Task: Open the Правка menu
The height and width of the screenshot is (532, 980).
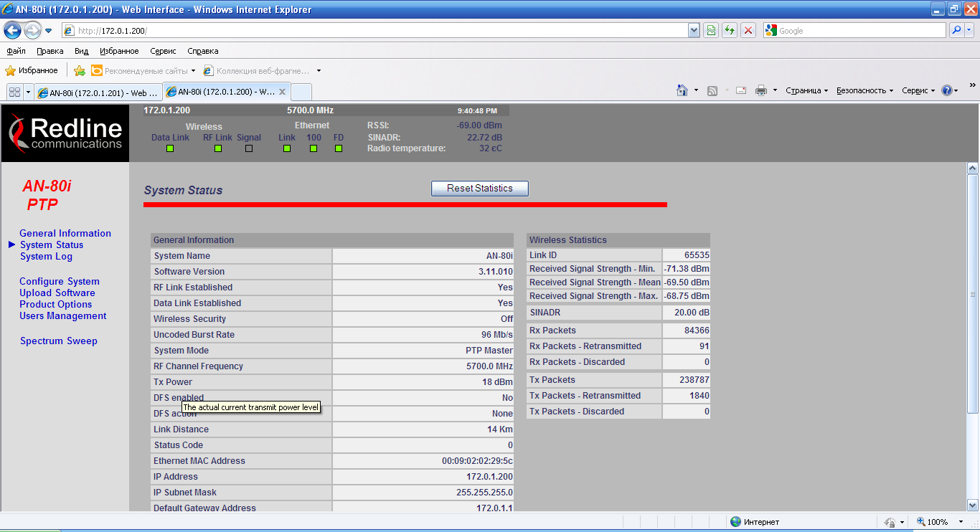Action: point(50,51)
